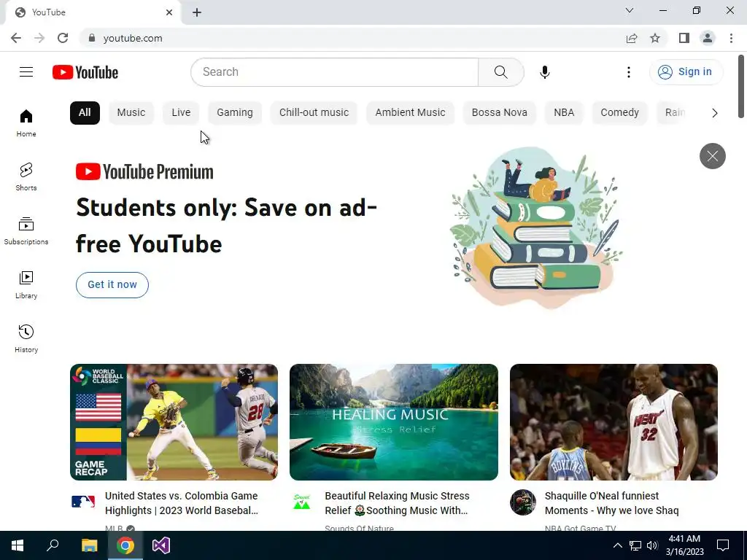The image size is (747, 560).
Task: Open volume control in tray
Action: pyautogui.click(x=652, y=545)
